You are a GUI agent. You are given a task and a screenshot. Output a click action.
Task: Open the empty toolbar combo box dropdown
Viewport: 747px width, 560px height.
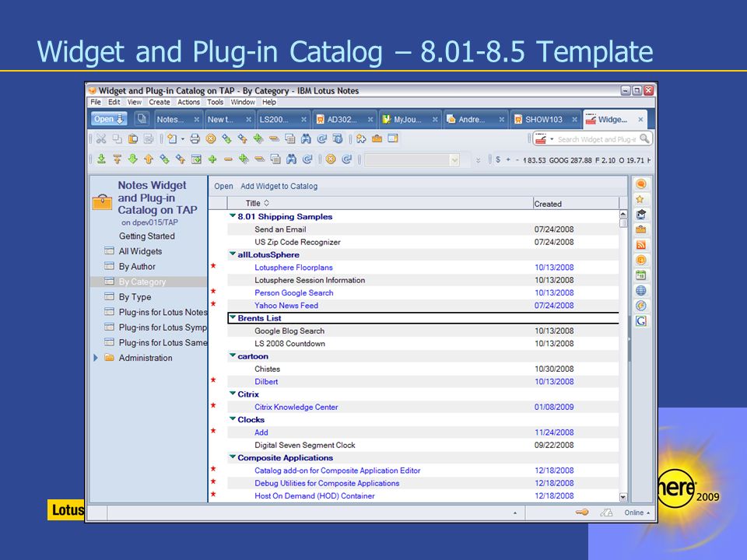tap(454, 160)
